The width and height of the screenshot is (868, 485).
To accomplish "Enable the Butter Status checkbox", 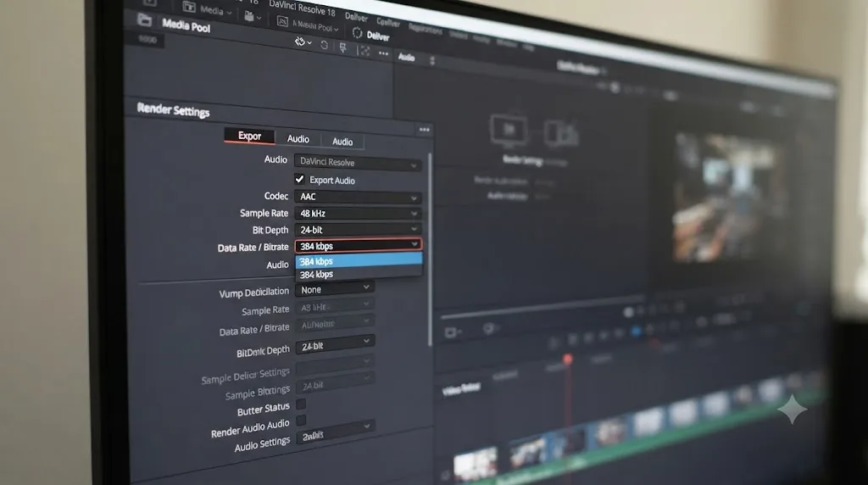I will (301, 404).
